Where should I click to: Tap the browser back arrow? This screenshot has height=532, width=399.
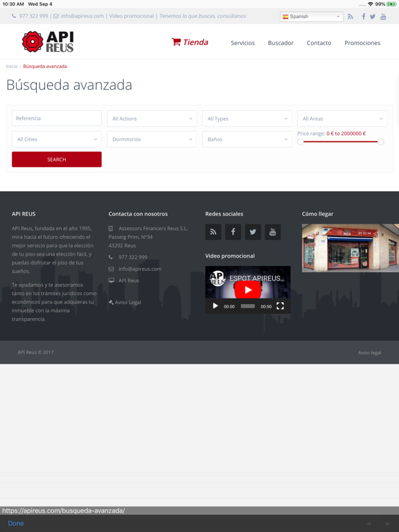pos(368,524)
